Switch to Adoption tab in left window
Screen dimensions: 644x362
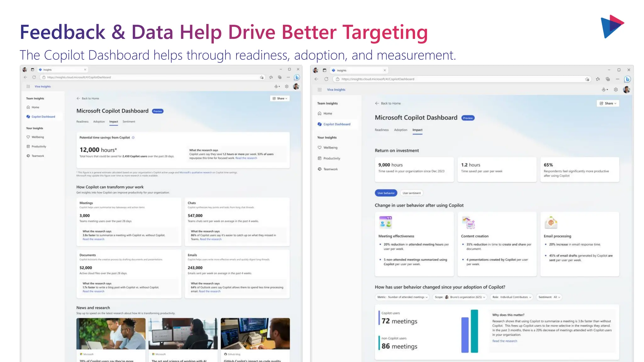(x=99, y=122)
